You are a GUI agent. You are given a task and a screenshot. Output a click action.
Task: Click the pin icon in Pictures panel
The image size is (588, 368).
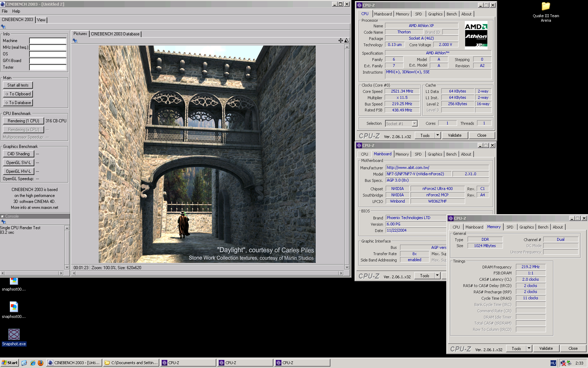[75, 41]
